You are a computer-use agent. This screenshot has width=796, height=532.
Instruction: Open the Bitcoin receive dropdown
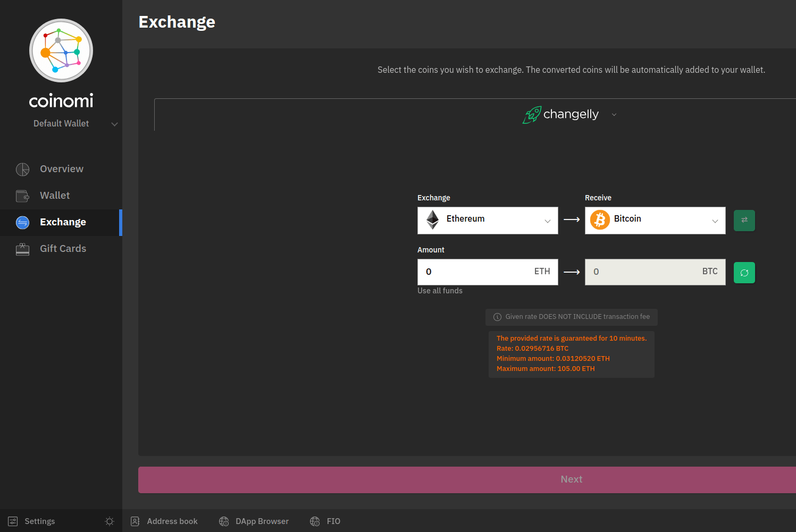pos(715,220)
